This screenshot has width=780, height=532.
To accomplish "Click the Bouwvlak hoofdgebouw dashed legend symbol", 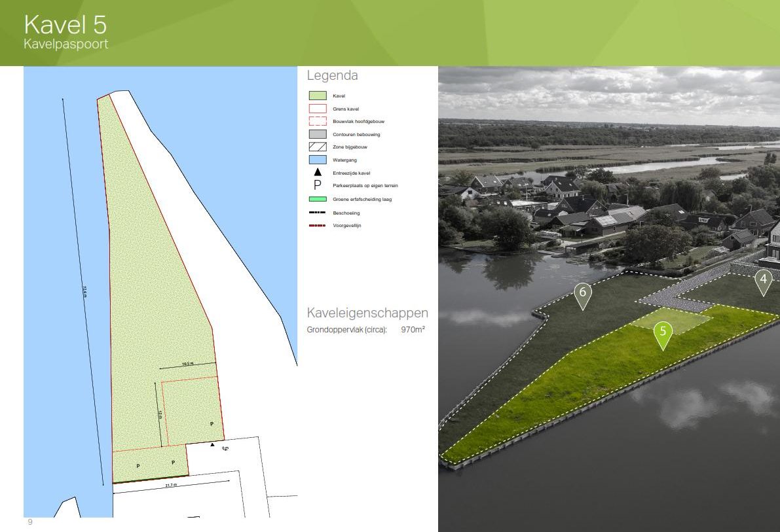I will [316, 121].
